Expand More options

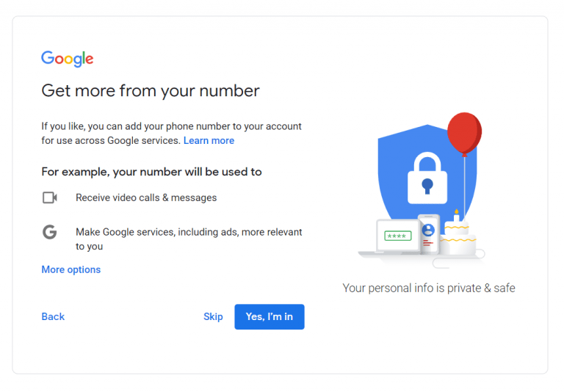point(70,269)
